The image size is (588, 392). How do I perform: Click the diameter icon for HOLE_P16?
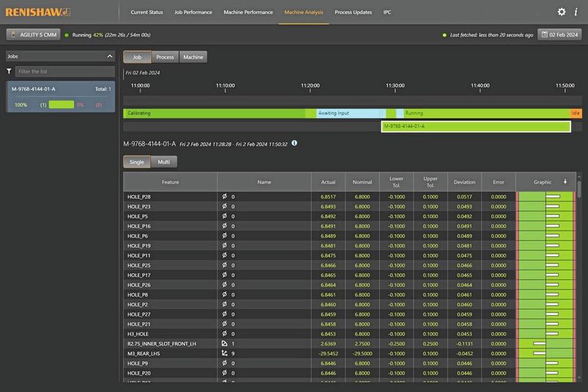pos(224,225)
